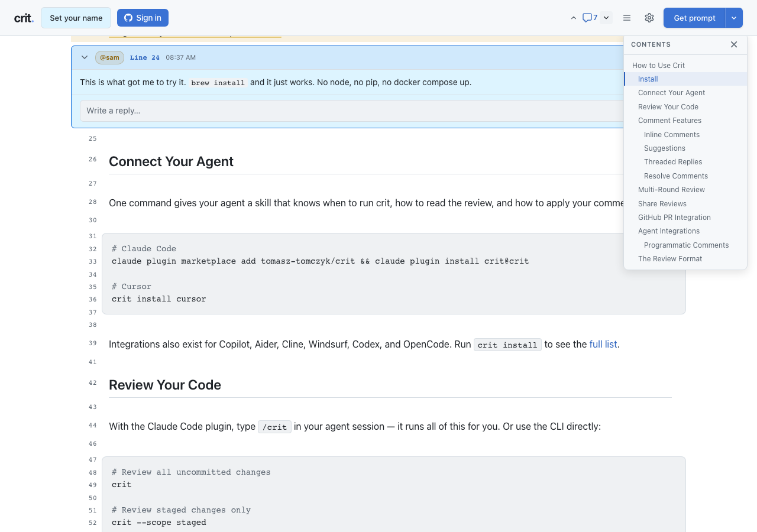Click the Review Your Code heading
This screenshot has width=757, height=532.
point(165,385)
